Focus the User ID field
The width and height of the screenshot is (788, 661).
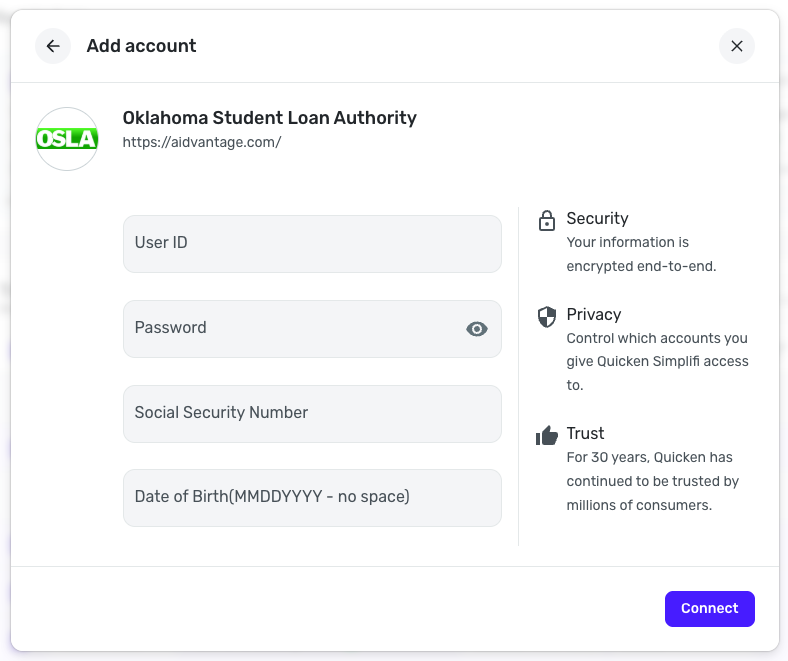tap(312, 243)
